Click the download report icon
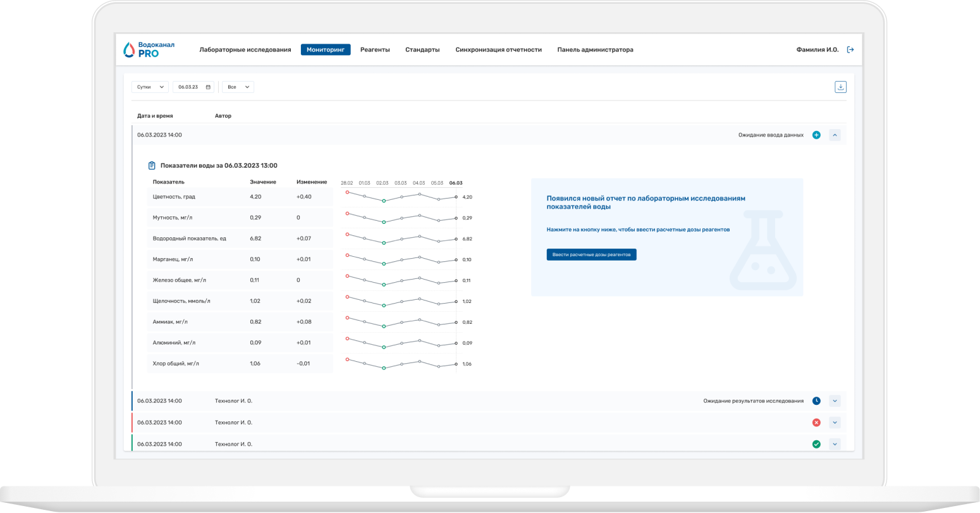 click(x=840, y=87)
